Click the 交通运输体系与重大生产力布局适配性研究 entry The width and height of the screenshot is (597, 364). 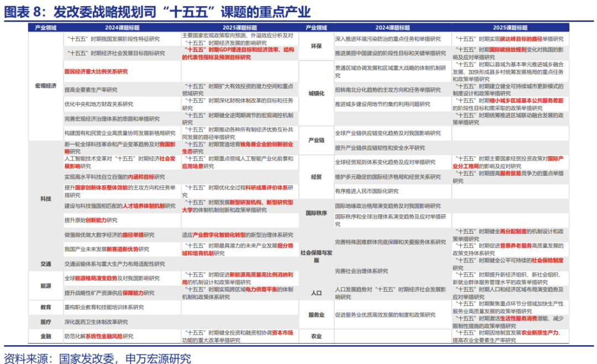114,264
